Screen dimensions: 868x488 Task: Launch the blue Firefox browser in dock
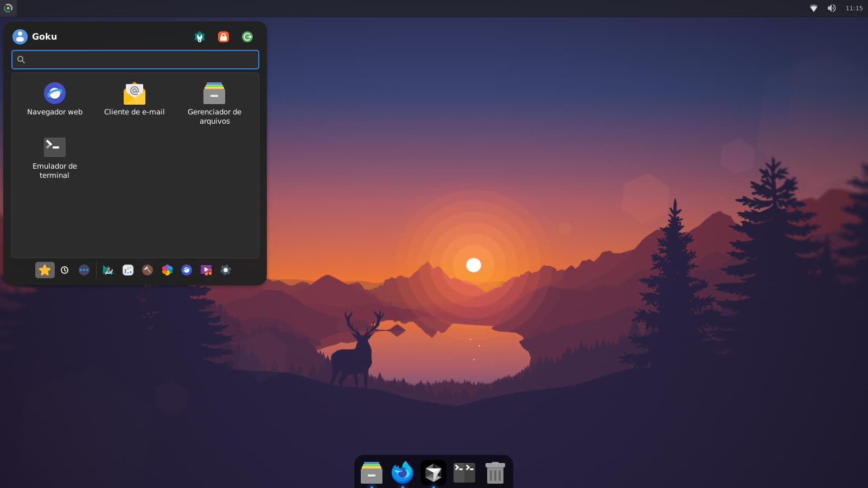[x=403, y=473]
